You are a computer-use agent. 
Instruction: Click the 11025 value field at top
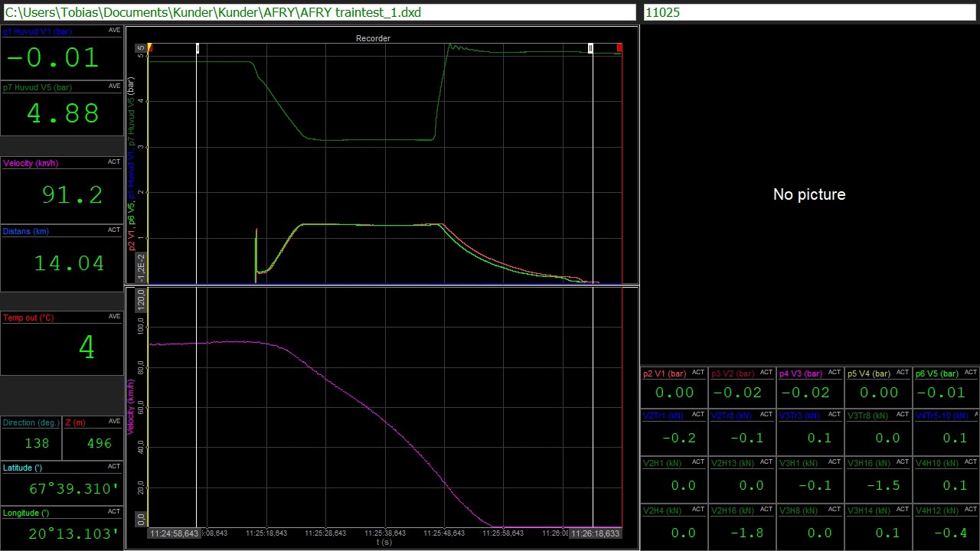[x=810, y=12]
